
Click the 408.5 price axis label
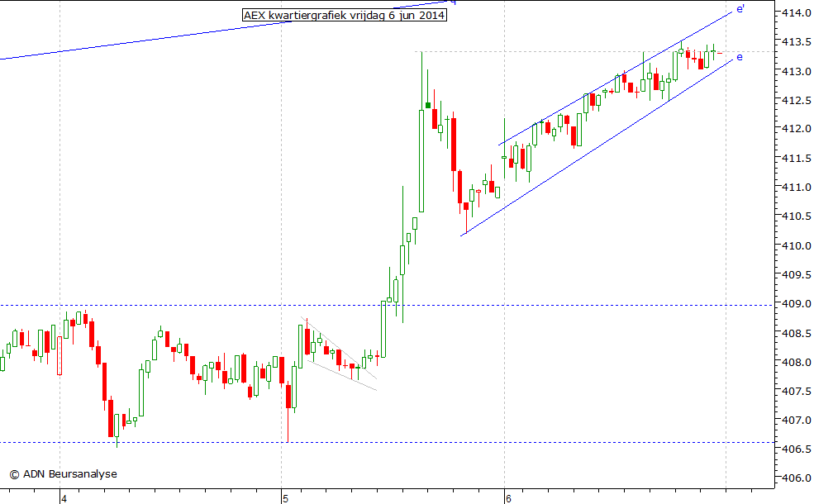797,333
